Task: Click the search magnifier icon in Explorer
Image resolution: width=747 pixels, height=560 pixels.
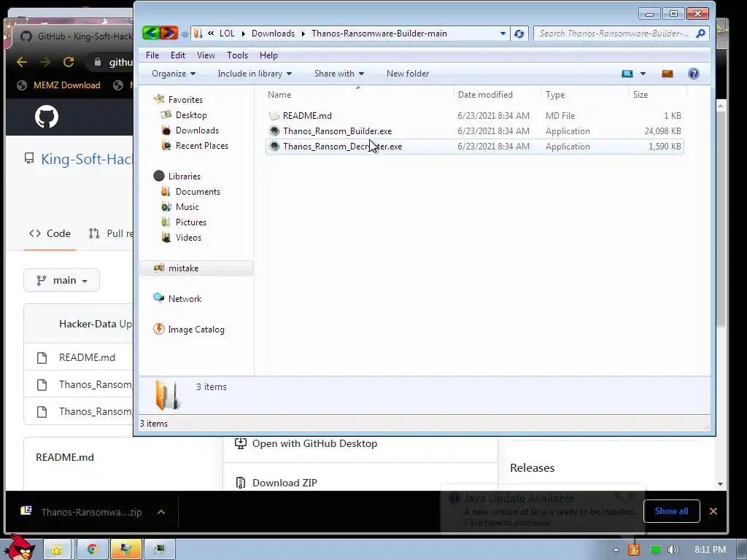Action: pyautogui.click(x=700, y=34)
